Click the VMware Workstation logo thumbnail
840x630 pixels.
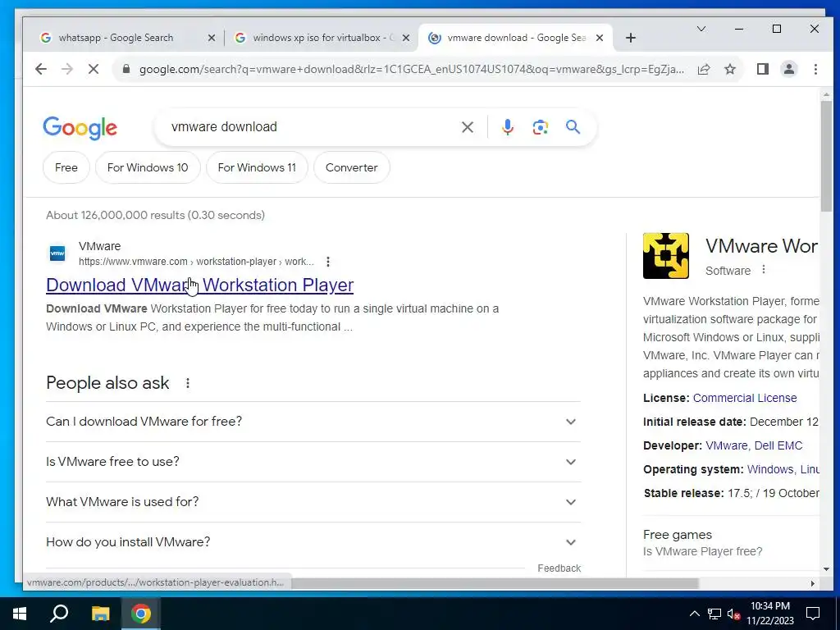[x=665, y=256]
